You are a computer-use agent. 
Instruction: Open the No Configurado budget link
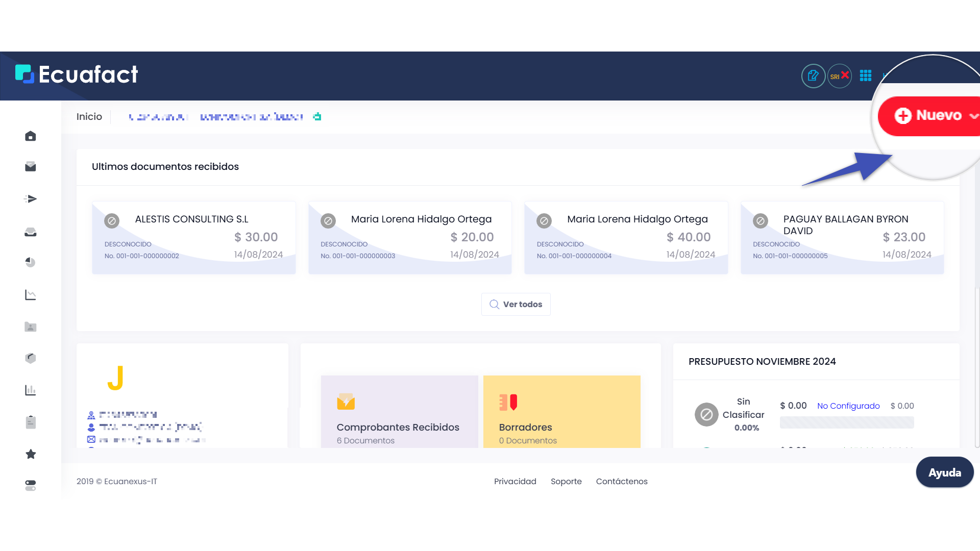pos(848,406)
